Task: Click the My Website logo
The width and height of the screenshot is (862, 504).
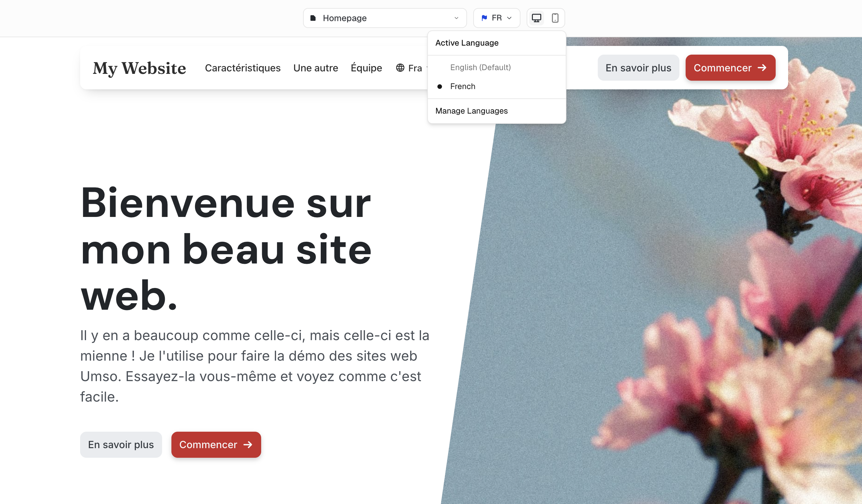Action: tap(139, 68)
